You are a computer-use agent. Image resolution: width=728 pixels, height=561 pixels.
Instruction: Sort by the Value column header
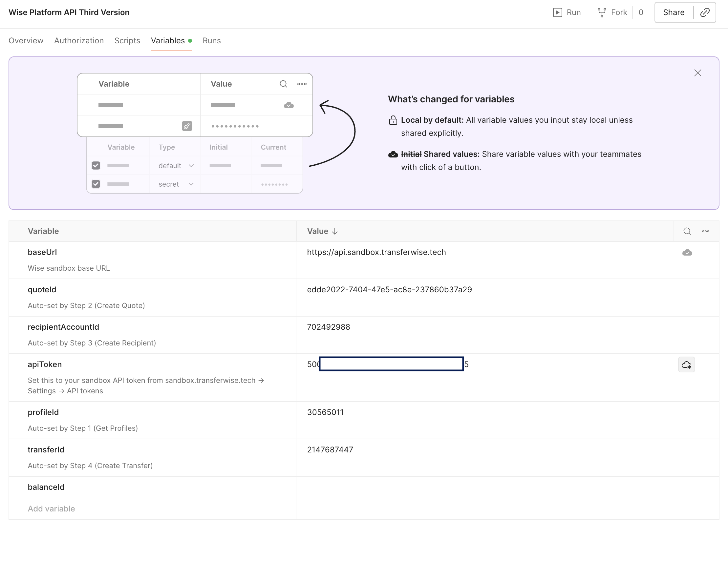[322, 231]
